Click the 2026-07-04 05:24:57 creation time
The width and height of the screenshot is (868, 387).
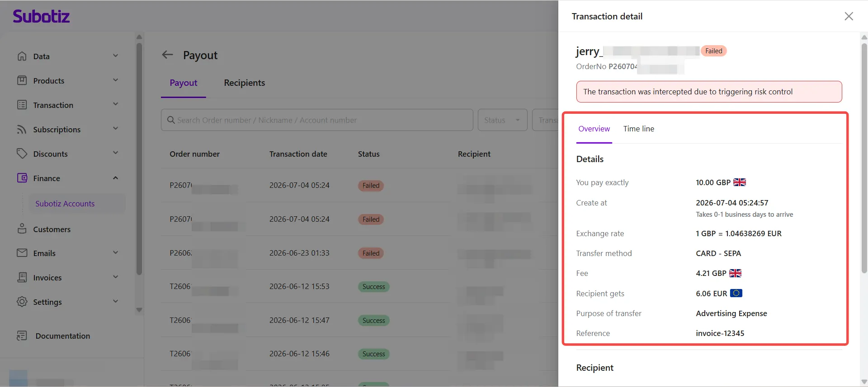[732, 203]
